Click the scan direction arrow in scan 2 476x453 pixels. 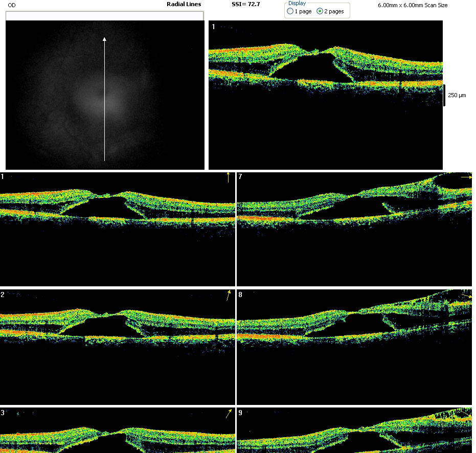point(229,296)
